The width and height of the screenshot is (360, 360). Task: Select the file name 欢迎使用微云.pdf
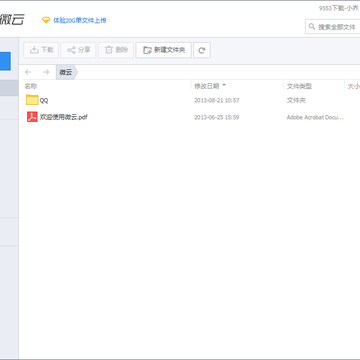pos(64,117)
